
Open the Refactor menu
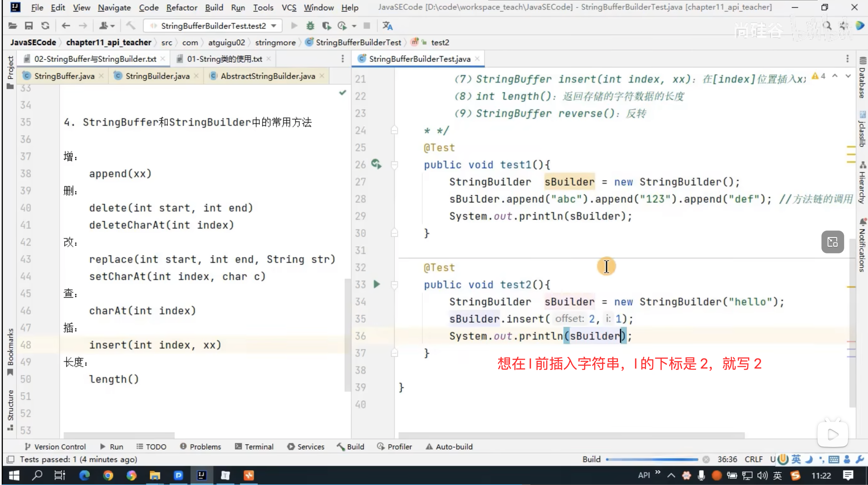[181, 7]
